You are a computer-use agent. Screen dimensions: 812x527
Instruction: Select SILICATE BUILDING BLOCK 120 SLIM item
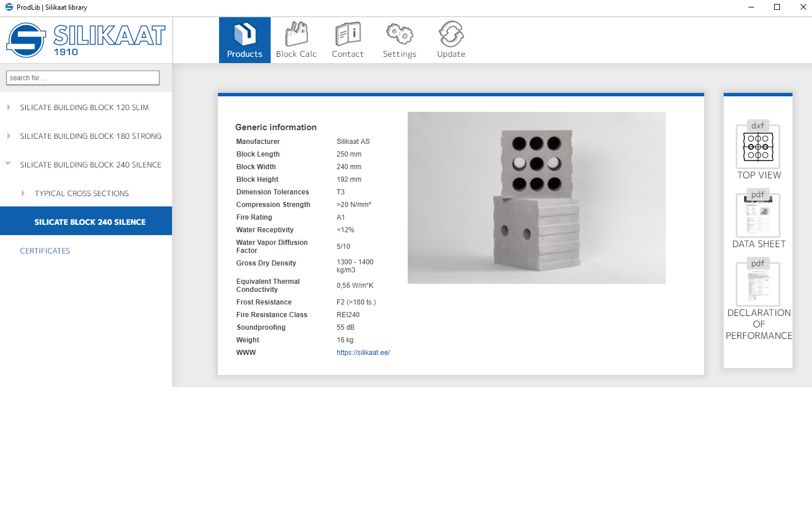pos(84,107)
